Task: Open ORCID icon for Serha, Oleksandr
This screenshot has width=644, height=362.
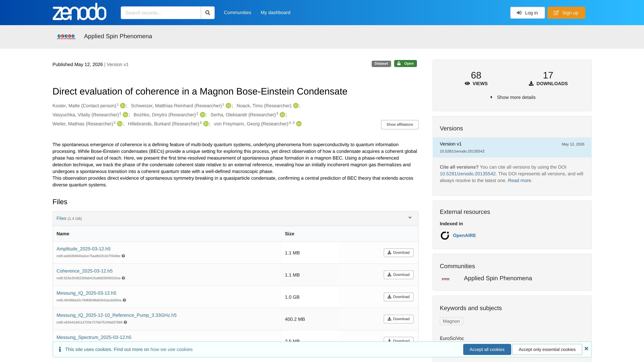Action: (x=282, y=115)
